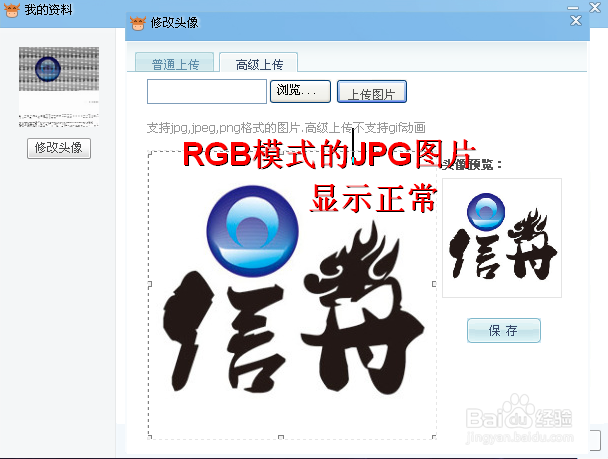Click the crop handle on the left edge
This screenshot has width=608, height=459.
[x=150, y=284]
